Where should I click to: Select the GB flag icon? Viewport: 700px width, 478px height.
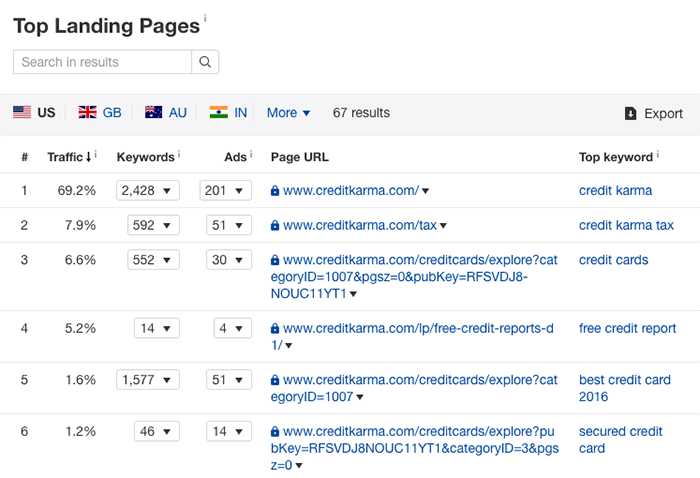point(88,112)
